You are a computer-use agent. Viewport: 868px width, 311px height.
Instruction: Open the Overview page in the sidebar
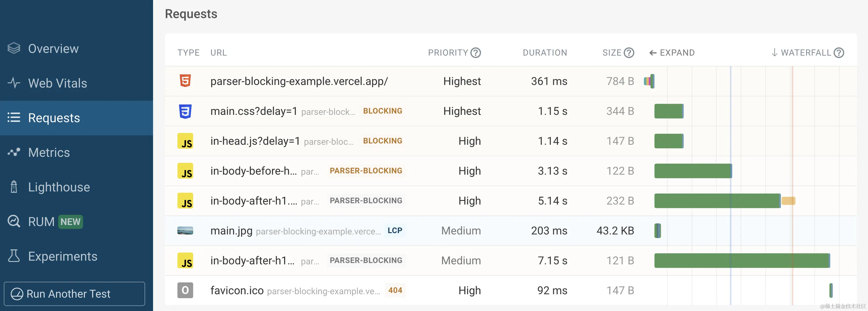tap(53, 49)
